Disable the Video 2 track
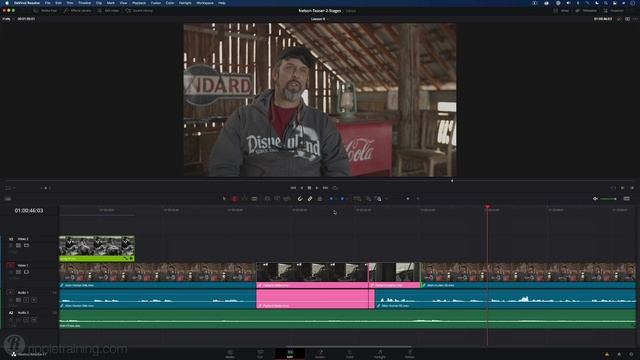 [26, 245]
